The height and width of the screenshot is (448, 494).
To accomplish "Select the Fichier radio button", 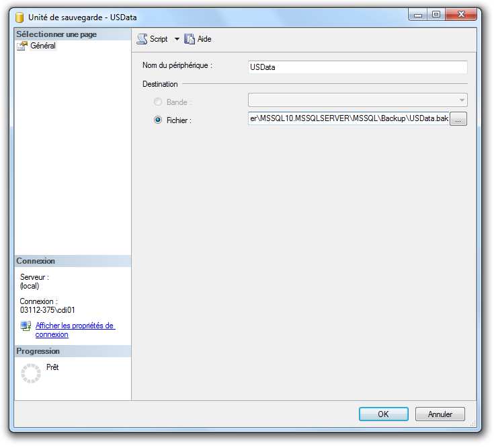I will (158, 120).
